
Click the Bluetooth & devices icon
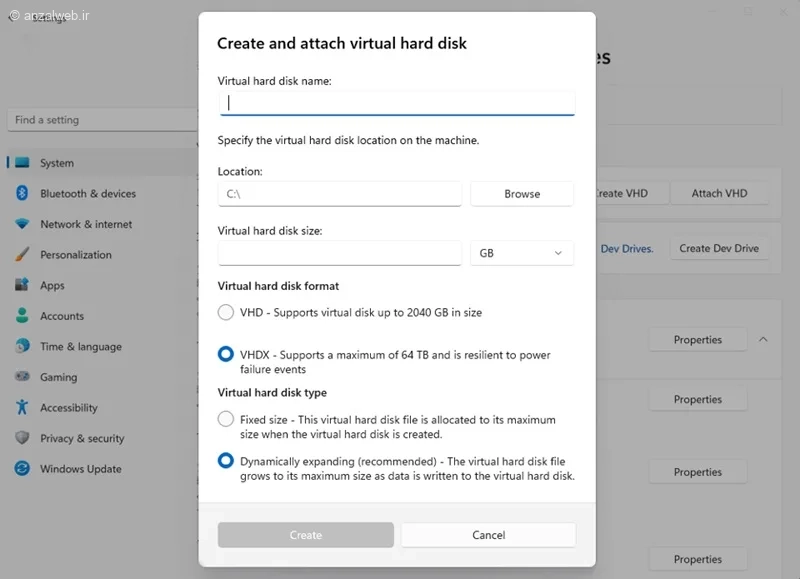[x=22, y=193]
